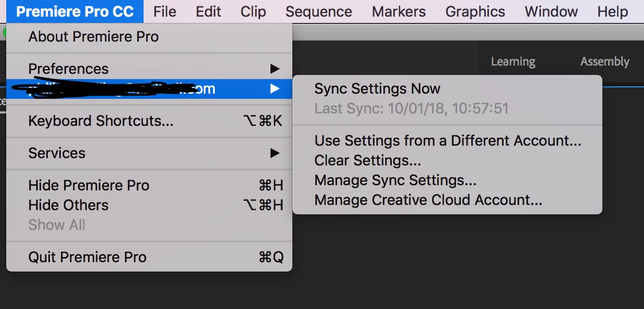Open Manage Sync Settings
Screen dimensions: 644x309
[x=395, y=181]
